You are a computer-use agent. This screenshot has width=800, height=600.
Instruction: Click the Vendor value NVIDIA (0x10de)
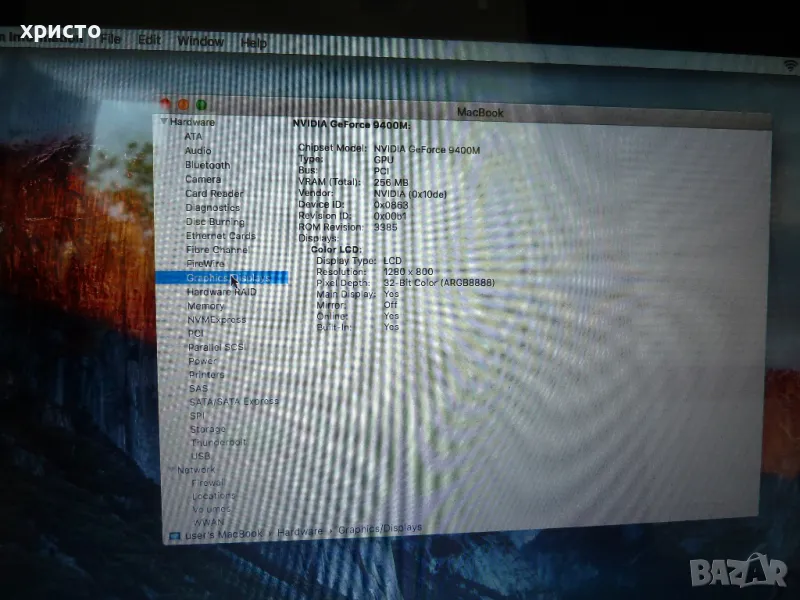click(x=410, y=194)
